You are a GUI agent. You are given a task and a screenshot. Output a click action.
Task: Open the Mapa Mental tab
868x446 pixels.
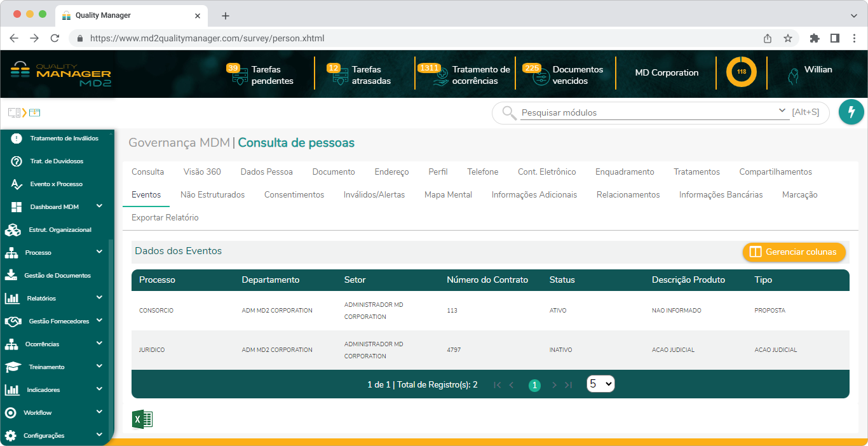(x=447, y=194)
